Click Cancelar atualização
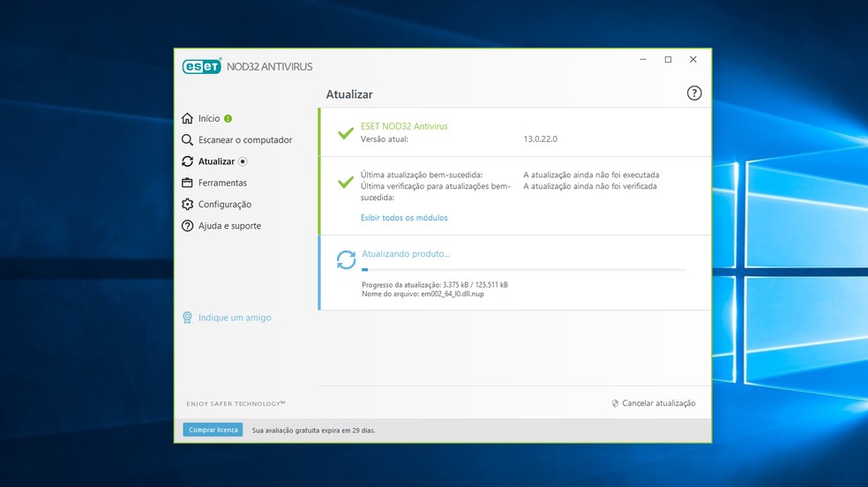868x487 pixels. coord(659,403)
